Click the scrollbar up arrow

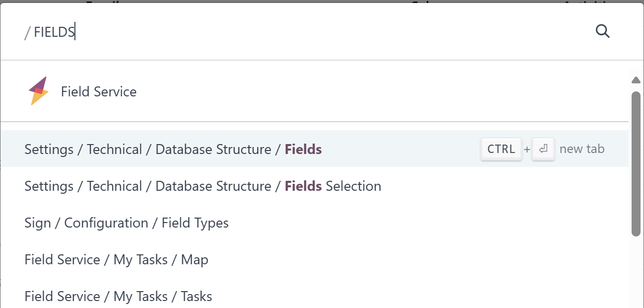pos(636,80)
